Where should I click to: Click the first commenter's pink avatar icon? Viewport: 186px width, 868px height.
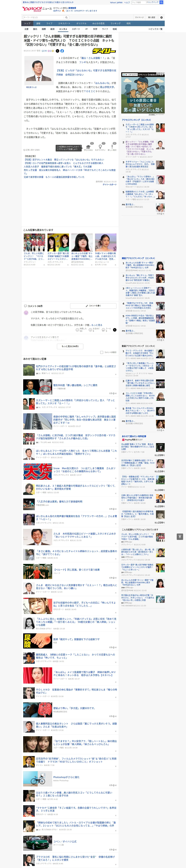click(x=26, y=313)
